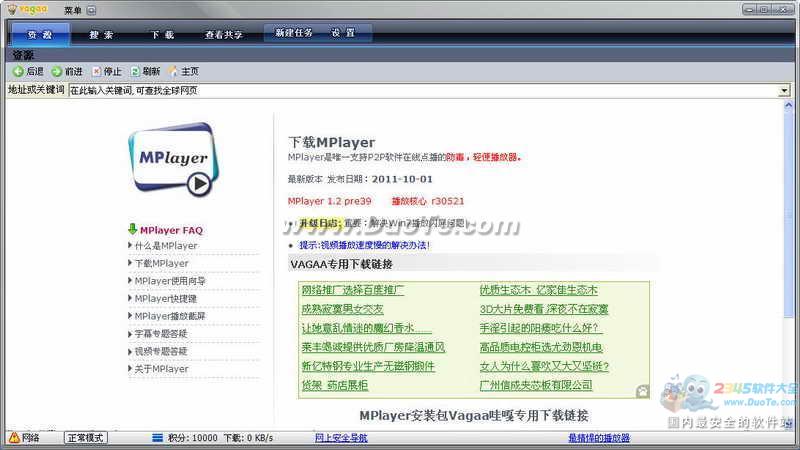
Task: Open 关于MPlayer sidebar link
Action: [161, 368]
